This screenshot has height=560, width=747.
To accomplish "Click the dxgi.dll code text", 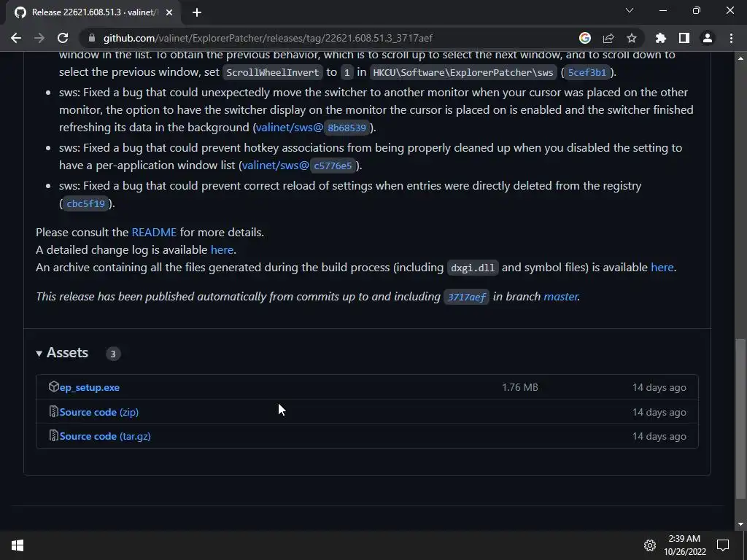I will [x=473, y=268].
